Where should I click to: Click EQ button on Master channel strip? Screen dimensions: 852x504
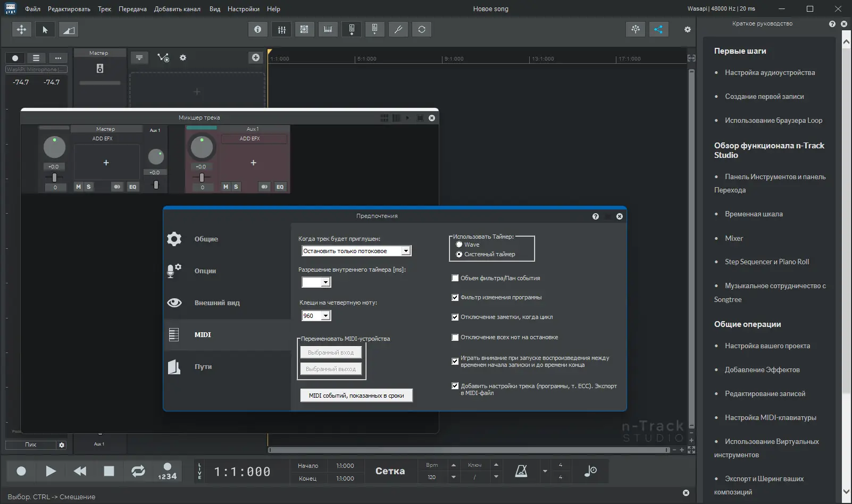point(132,187)
